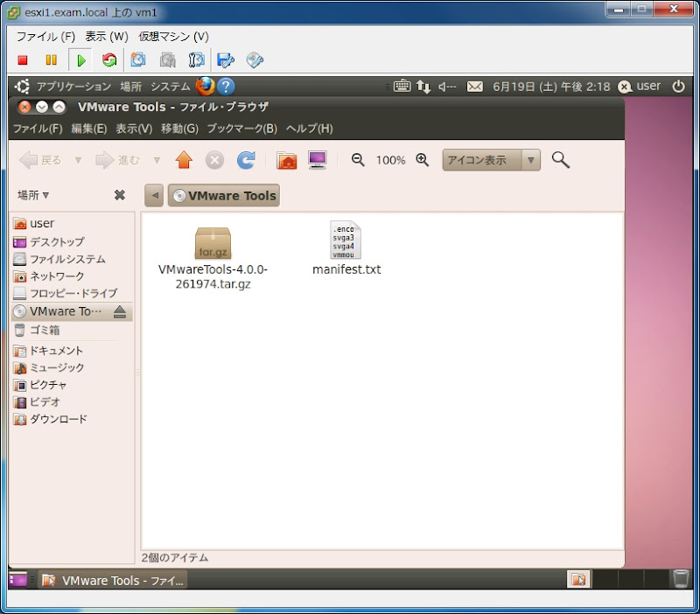Open ファイルシステム in the sidebar
Viewport: 700px width, 614px height.
[x=59, y=259]
